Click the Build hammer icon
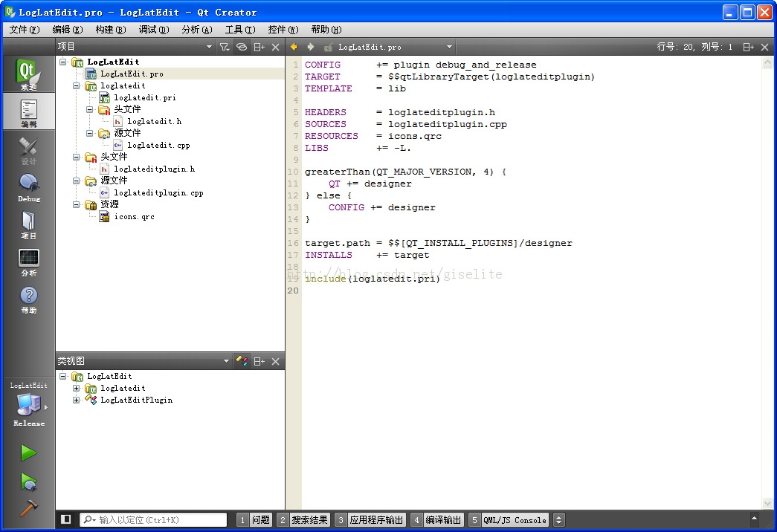This screenshot has height=532, width=777. [x=28, y=507]
